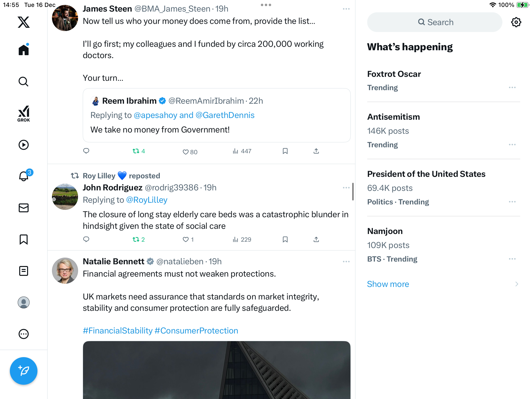The height and width of the screenshot is (399, 532).
Task: Open the Lists icon in sidebar
Action: click(24, 271)
